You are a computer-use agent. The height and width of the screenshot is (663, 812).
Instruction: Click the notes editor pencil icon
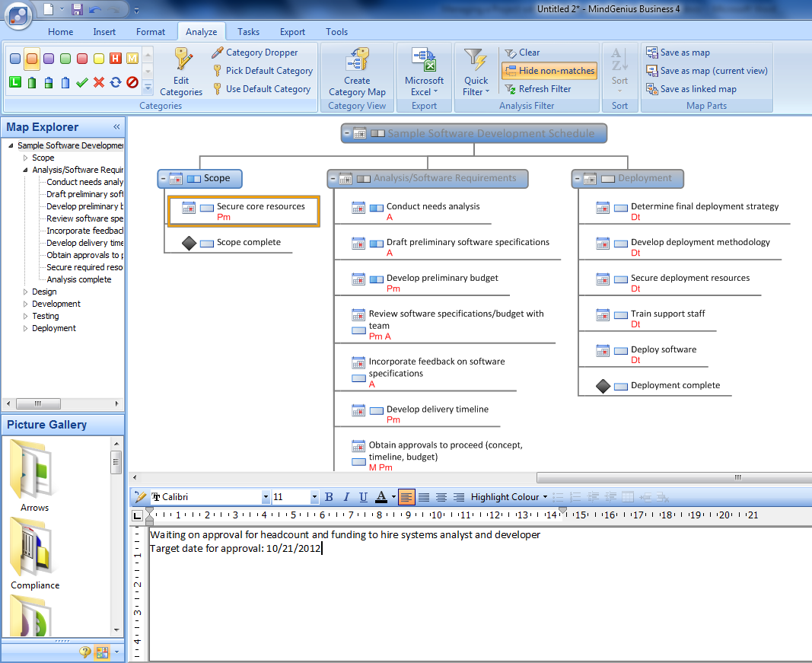coord(140,497)
